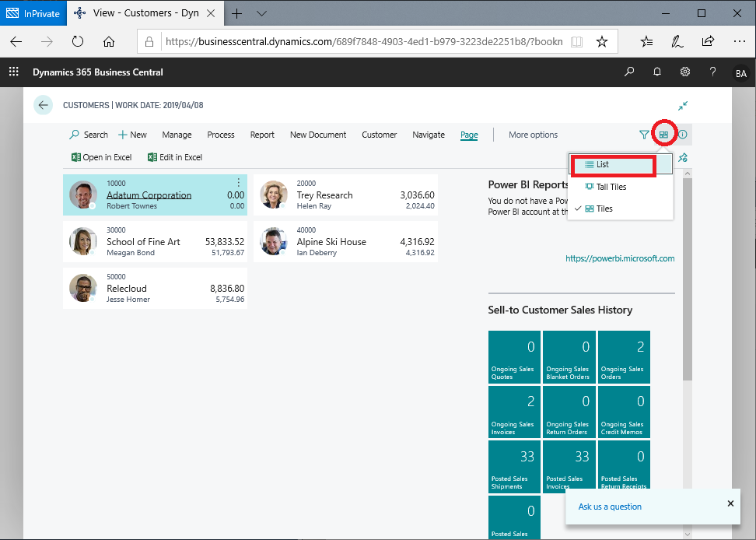This screenshot has width=756, height=540.
Task: Open Posted Sales Shipments cue tile
Action: click(x=514, y=467)
